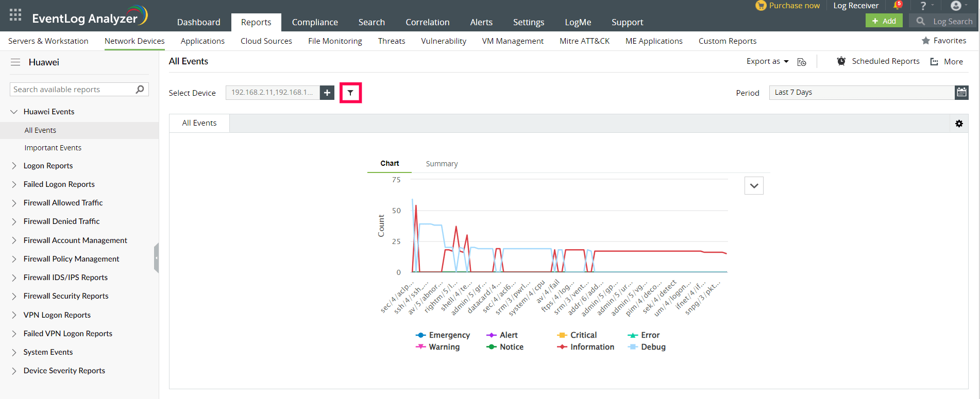Open the notifications bell icon
Screen dimensions: 980x399
[898, 6]
